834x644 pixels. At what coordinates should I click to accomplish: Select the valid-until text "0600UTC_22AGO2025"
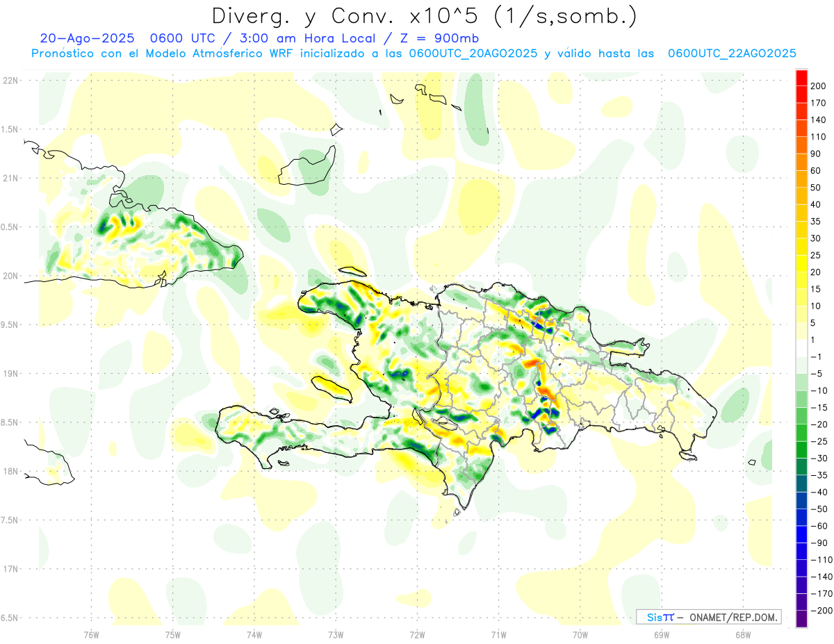[731, 53]
